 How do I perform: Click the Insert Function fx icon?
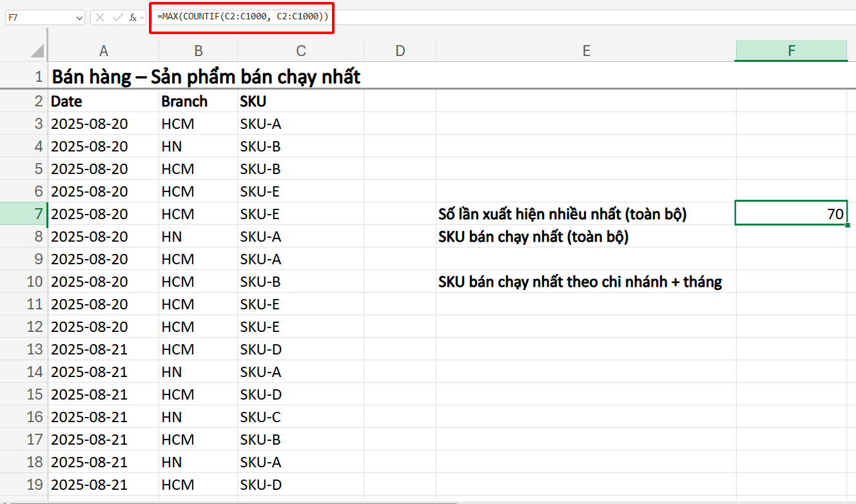pos(131,17)
